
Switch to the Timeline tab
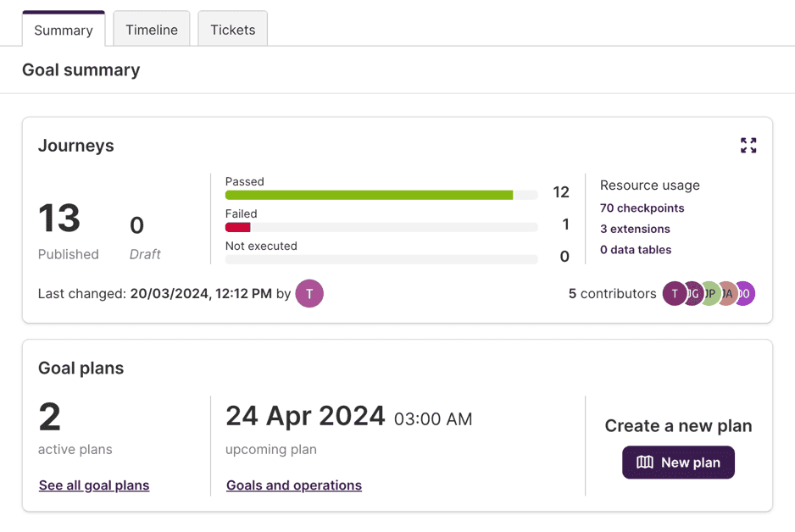point(152,30)
